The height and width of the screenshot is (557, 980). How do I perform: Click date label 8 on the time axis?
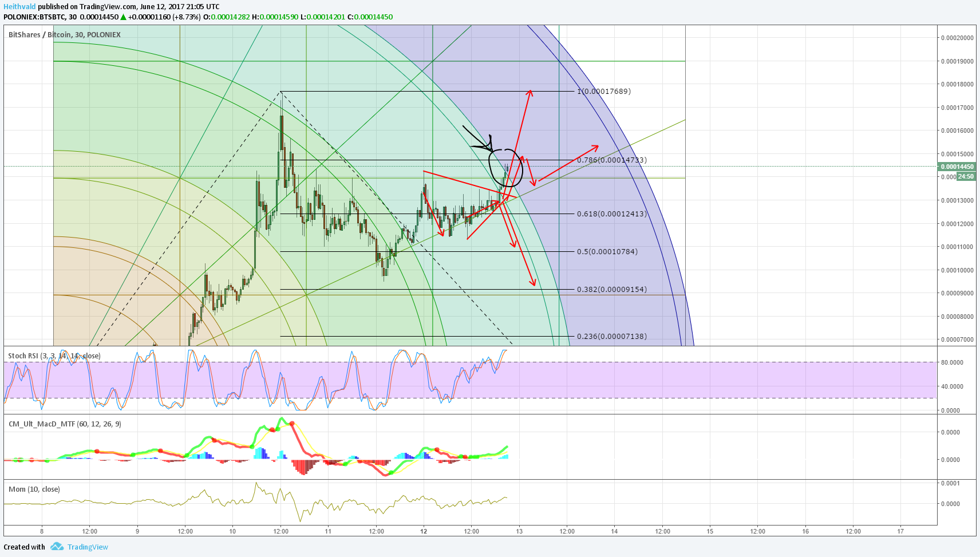[x=42, y=531]
